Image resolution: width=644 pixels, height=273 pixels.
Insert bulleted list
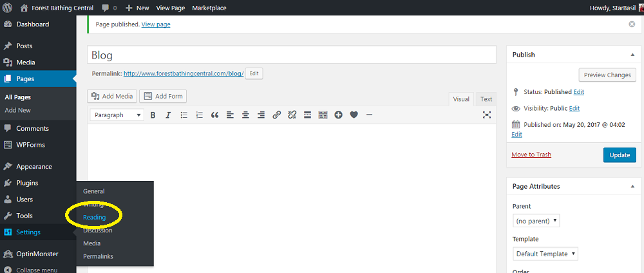(184, 115)
